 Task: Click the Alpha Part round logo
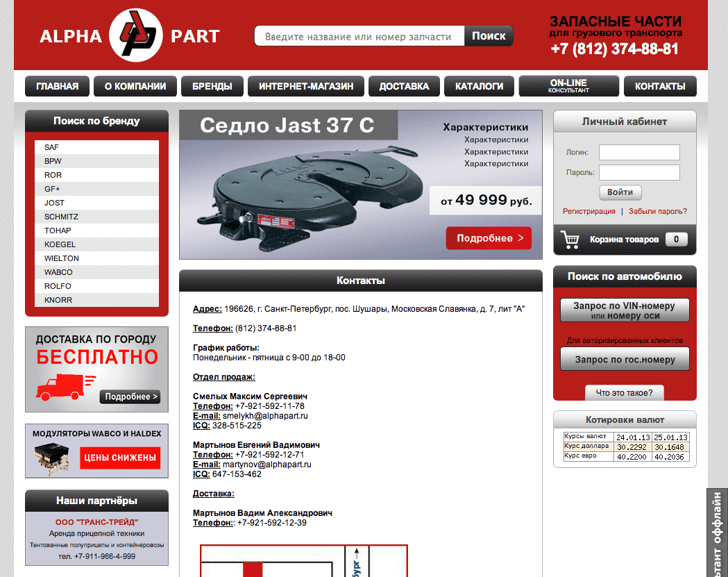pyautogui.click(x=135, y=35)
